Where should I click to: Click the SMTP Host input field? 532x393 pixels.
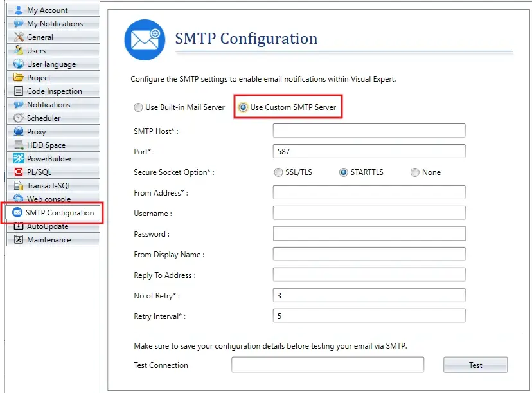(369, 131)
